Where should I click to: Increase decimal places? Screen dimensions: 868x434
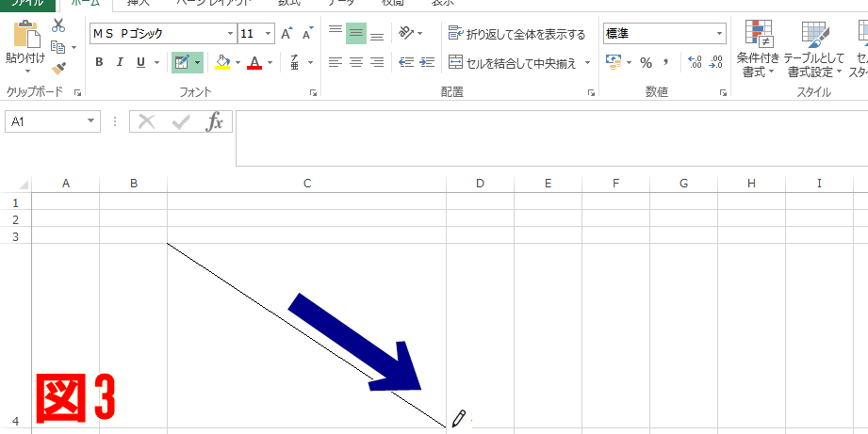click(x=696, y=62)
